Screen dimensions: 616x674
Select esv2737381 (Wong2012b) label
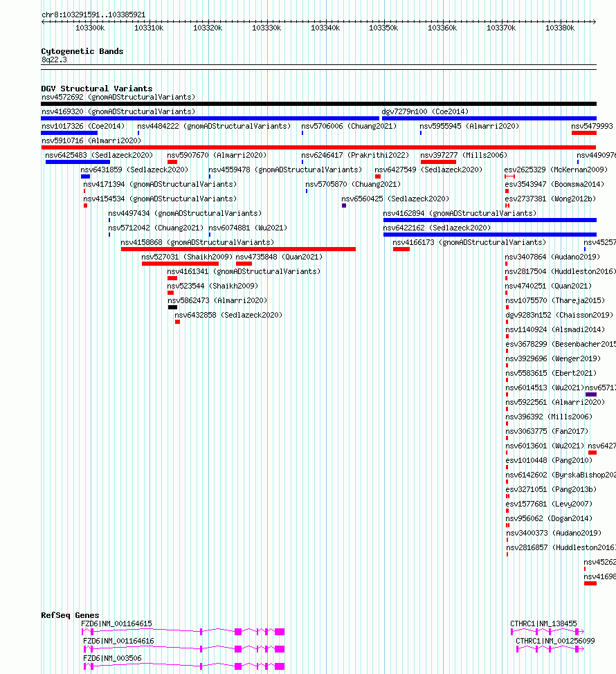point(551,199)
